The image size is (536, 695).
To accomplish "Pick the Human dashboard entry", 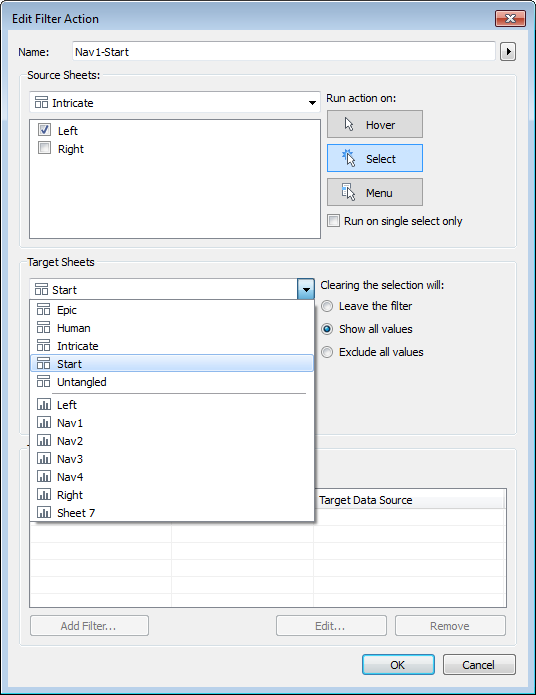I will (x=172, y=328).
